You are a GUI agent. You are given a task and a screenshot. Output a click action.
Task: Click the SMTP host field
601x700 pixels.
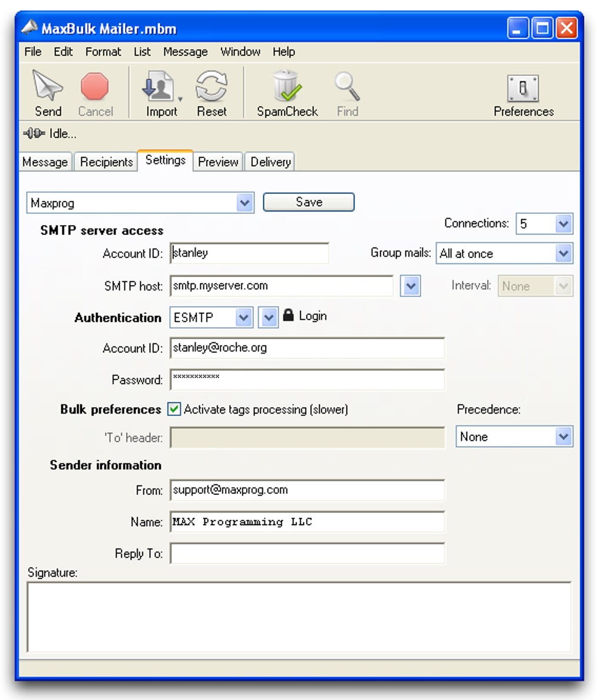coord(281,286)
